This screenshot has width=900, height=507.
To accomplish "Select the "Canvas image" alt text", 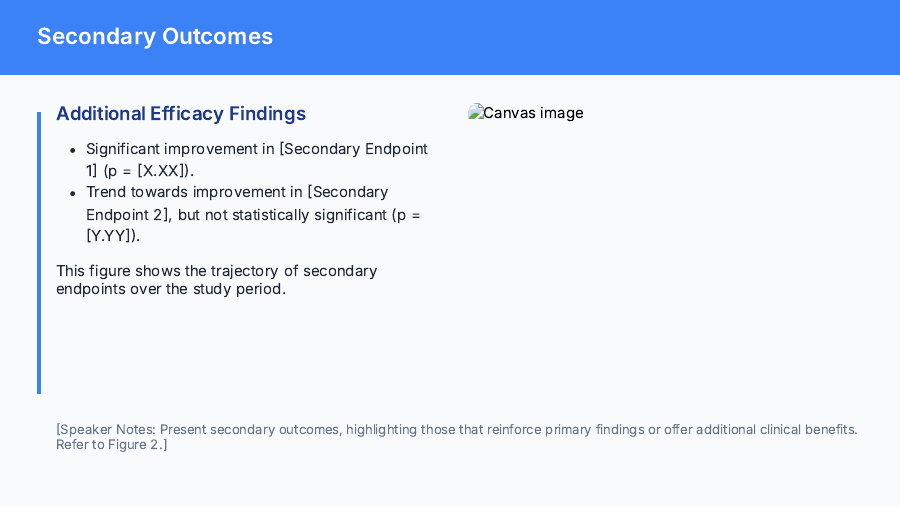I will click(x=533, y=113).
